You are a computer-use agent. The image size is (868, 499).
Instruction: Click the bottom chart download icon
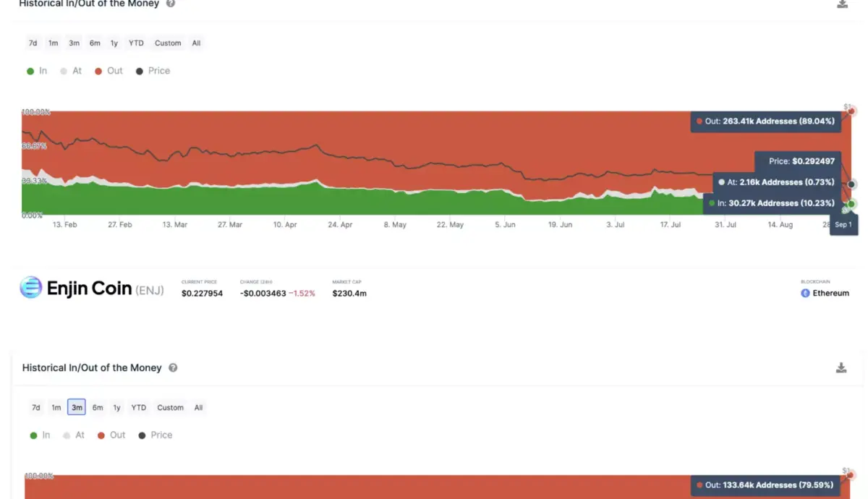[841, 368]
